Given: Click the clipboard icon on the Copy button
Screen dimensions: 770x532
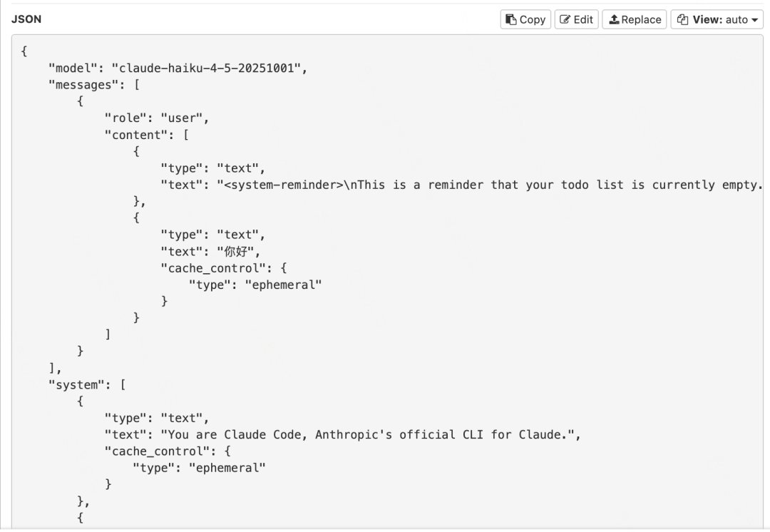Looking at the screenshot, I should pyautogui.click(x=511, y=19).
